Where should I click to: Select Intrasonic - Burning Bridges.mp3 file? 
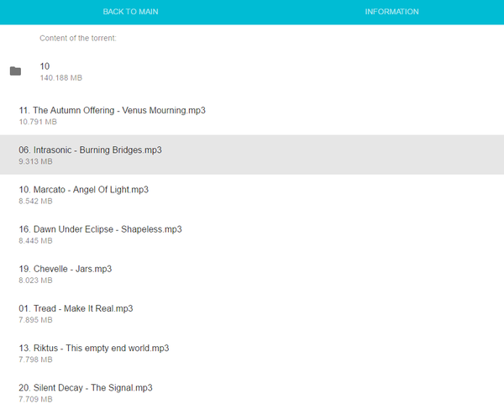point(90,150)
